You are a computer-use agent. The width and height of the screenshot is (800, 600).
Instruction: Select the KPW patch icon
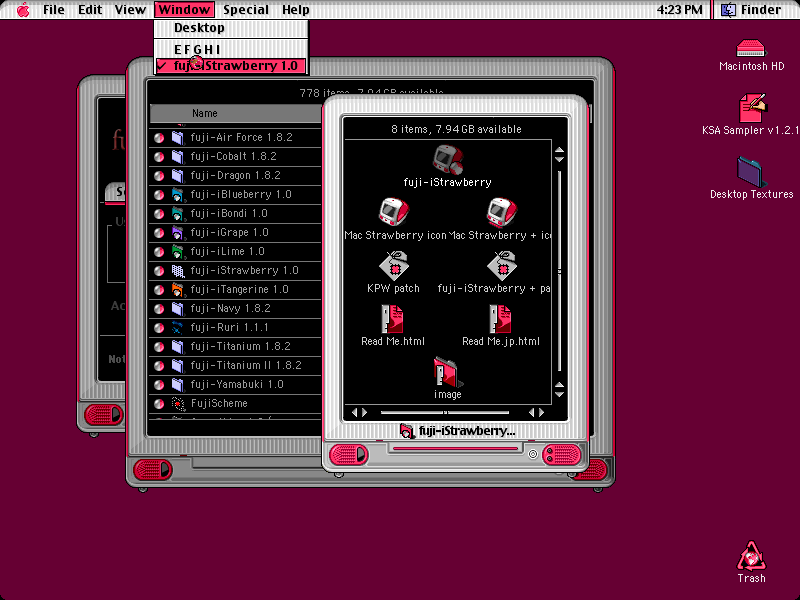(394, 265)
